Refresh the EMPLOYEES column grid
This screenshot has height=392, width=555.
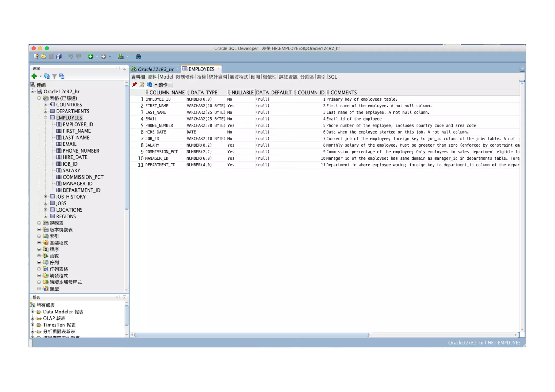(149, 85)
